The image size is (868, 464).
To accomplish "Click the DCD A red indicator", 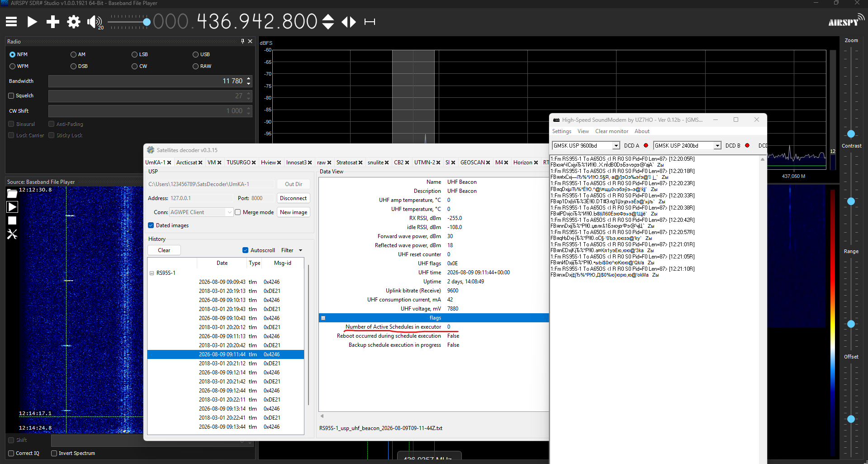I will pyautogui.click(x=646, y=145).
